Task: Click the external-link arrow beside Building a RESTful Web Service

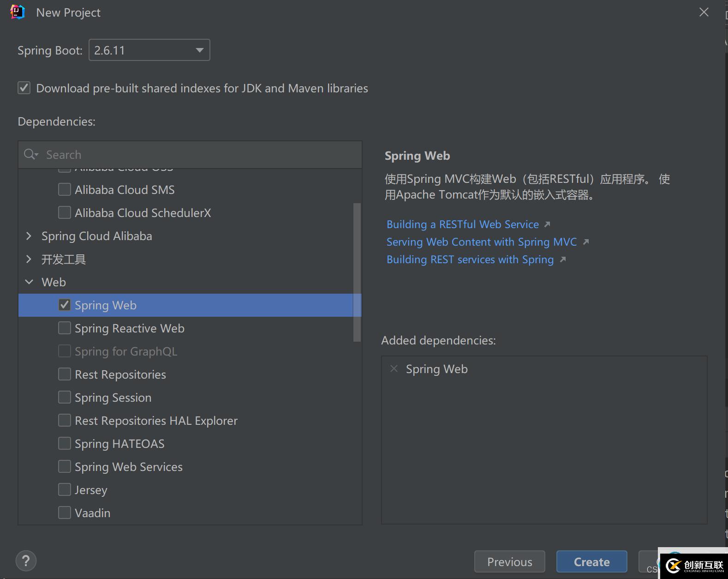Action: tap(547, 224)
